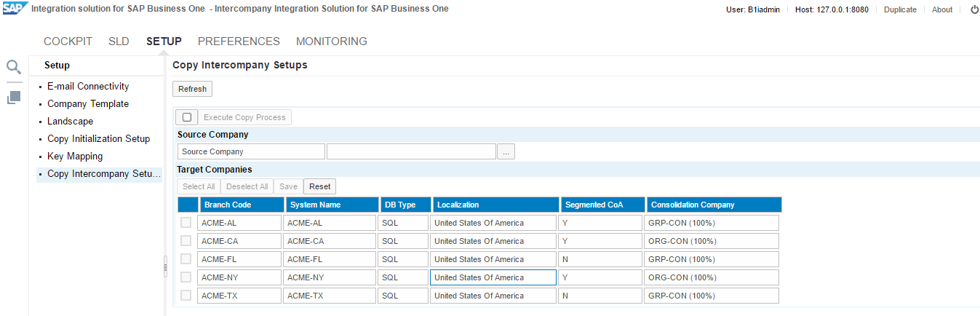Image resolution: width=980 pixels, height=316 pixels.
Task: Click the stacked windows icon in sidebar
Action: (x=14, y=97)
